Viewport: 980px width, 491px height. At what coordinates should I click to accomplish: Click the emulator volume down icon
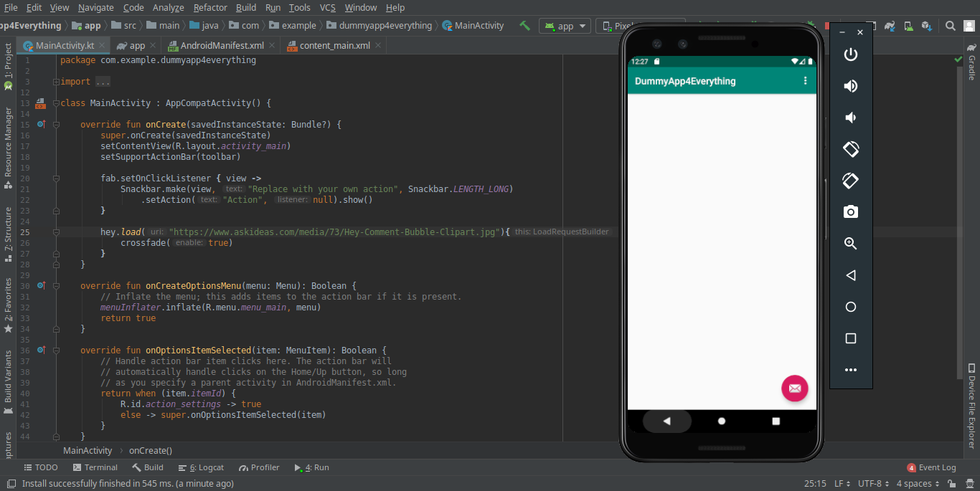[x=851, y=118]
